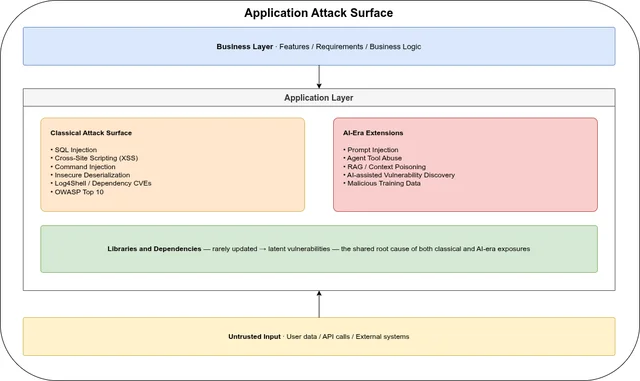Click the 'Insecure Deserialization' bullet
This screenshot has height=381, width=640.
pyautogui.click(x=90, y=175)
